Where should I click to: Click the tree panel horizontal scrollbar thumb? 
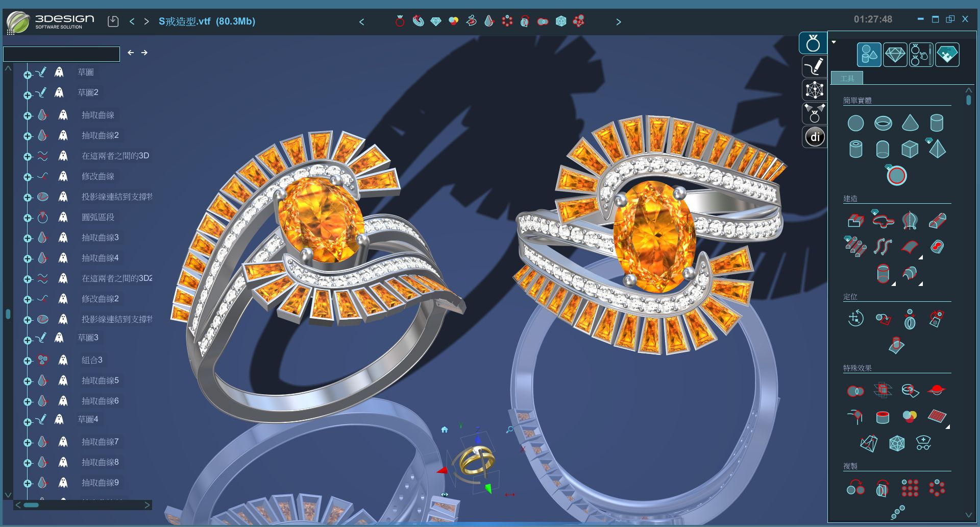(x=31, y=505)
